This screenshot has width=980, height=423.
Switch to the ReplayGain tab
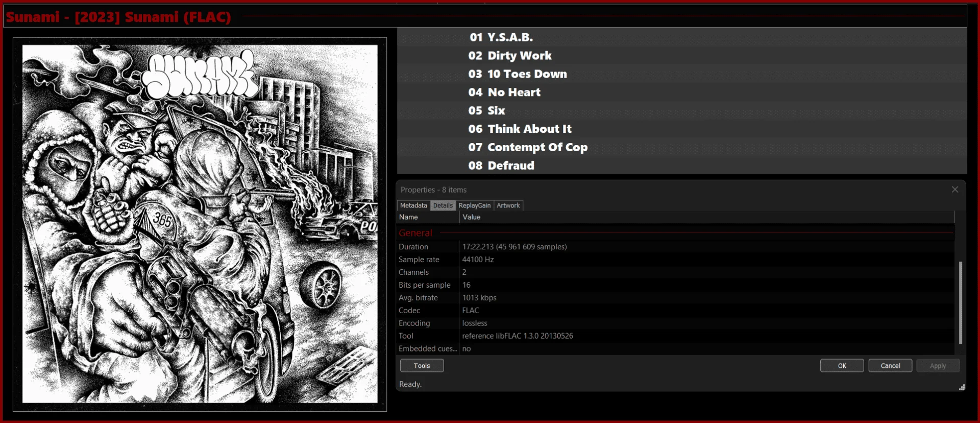tap(474, 205)
